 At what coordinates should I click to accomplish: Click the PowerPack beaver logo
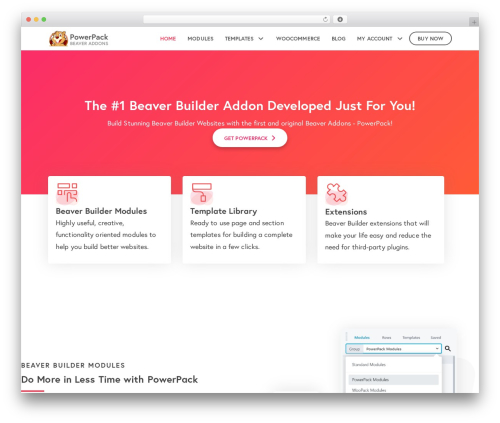58,39
